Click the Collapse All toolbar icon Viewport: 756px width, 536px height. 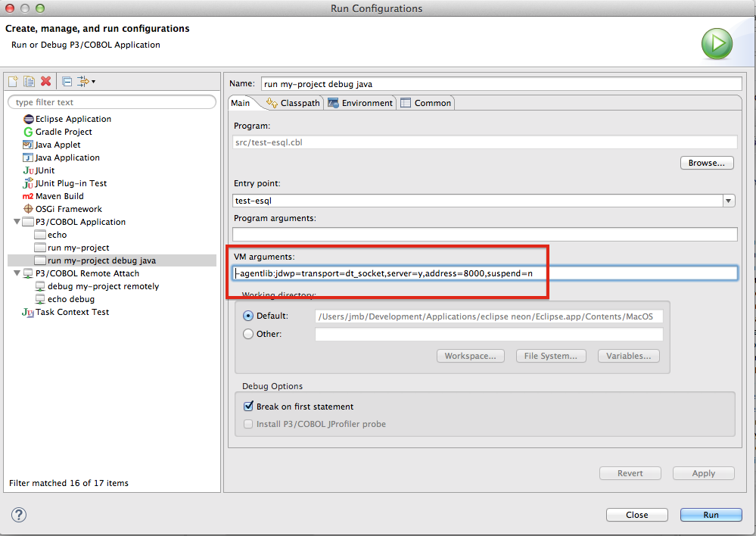click(x=67, y=82)
